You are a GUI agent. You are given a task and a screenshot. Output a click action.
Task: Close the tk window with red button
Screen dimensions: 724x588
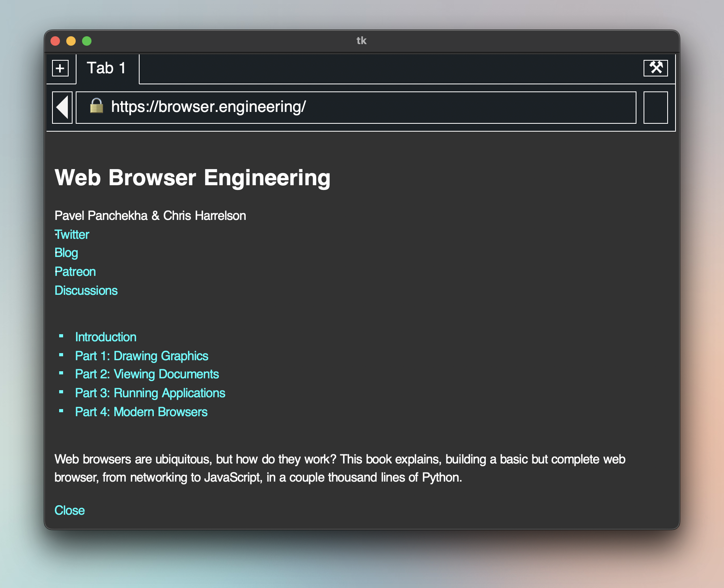(55, 41)
